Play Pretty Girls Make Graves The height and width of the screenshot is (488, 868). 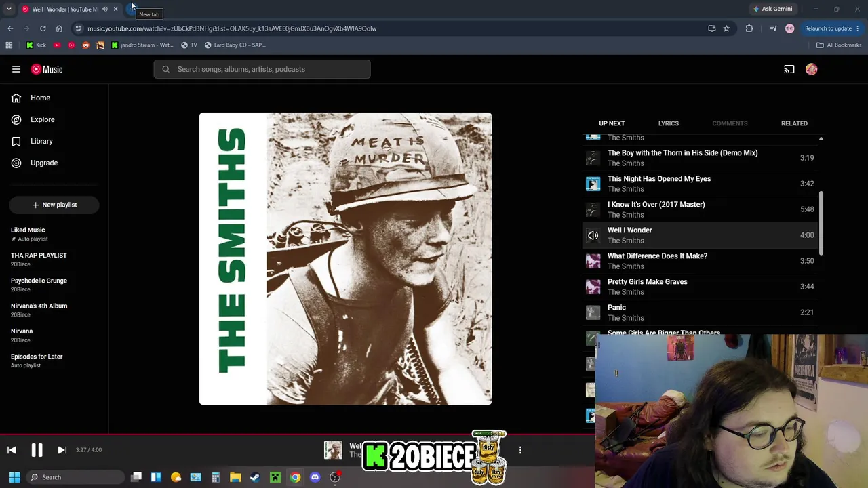[700, 287]
